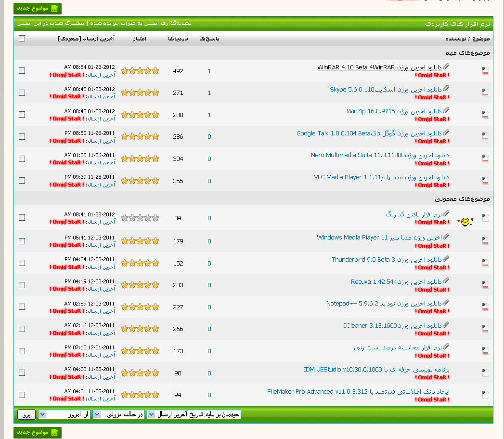Check the box for the WinZip thread row
Image resolution: width=504 pixels, height=439 pixels.
pos(22,115)
